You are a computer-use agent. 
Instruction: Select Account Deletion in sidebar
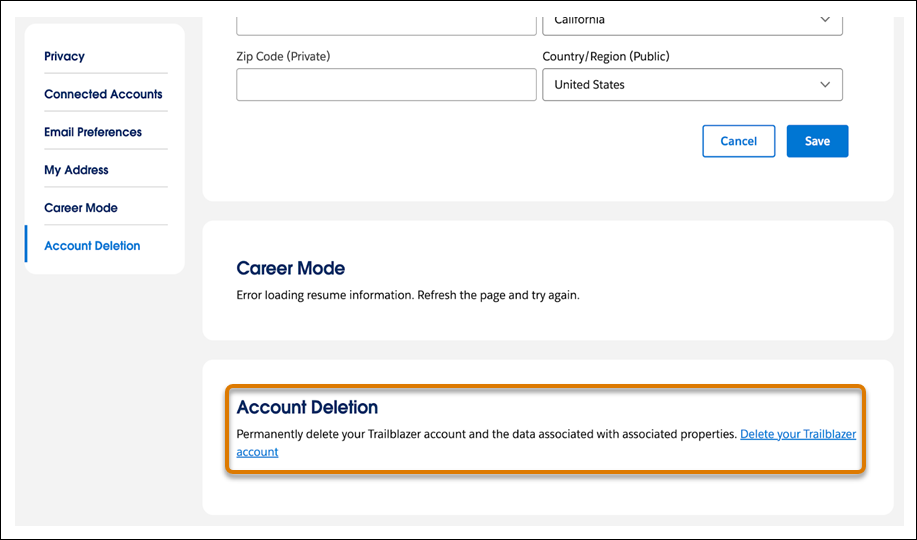pos(92,246)
